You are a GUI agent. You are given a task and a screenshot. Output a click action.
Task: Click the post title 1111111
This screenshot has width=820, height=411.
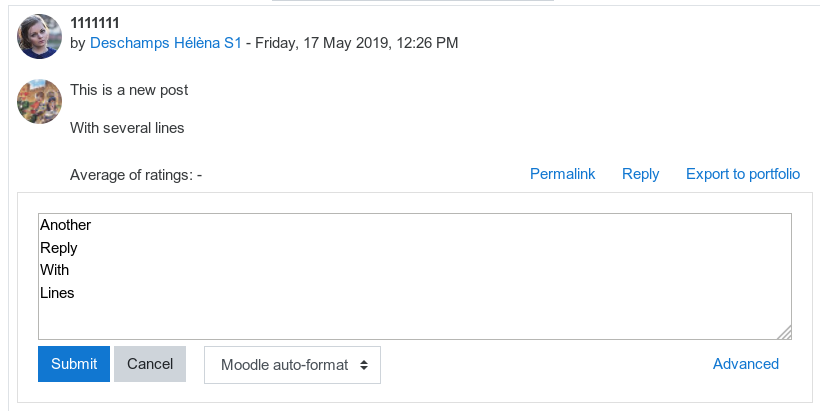(95, 23)
